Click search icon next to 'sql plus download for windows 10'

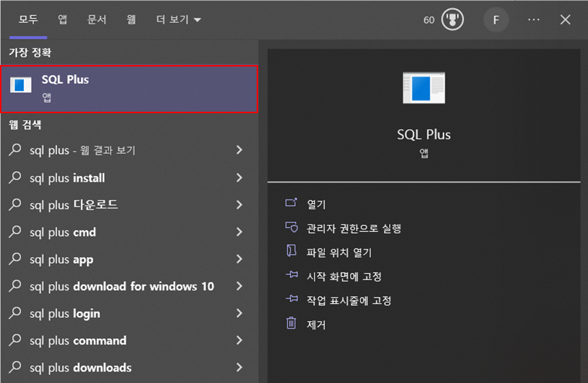15,286
